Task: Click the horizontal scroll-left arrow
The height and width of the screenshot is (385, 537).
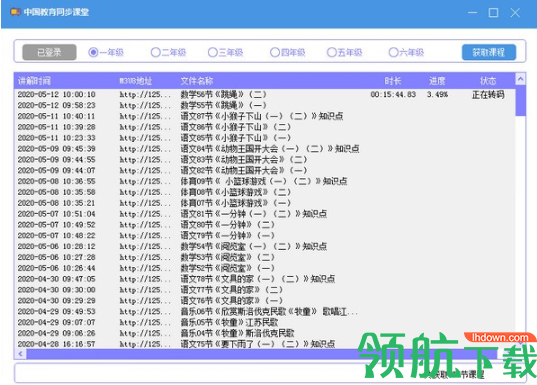Action: [x=21, y=354]
